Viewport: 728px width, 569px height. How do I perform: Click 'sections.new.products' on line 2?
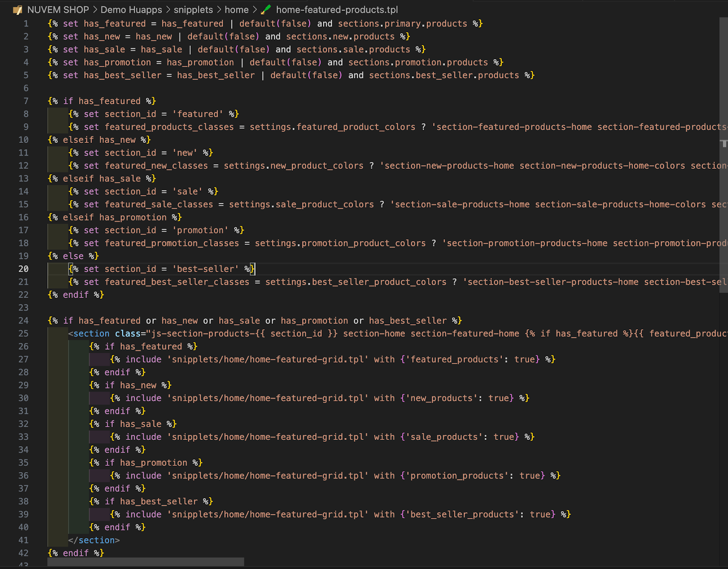(x=340, y=36)
